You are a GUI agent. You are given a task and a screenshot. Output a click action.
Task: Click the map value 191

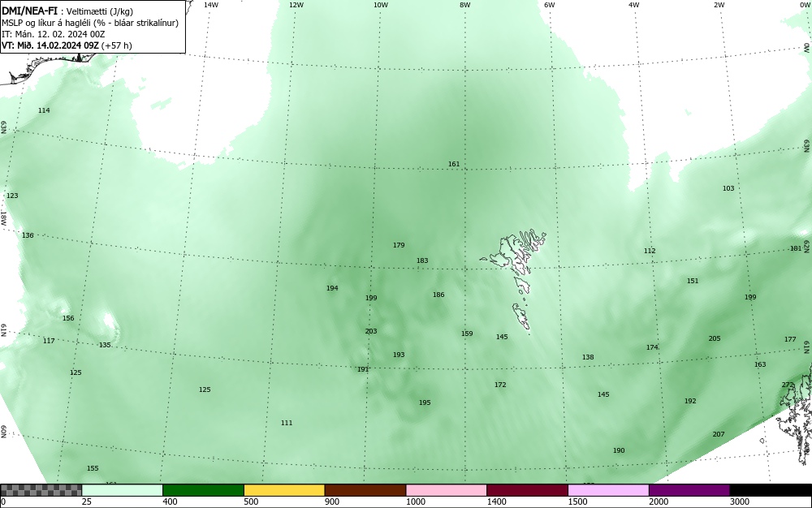[x=363, y=369]
